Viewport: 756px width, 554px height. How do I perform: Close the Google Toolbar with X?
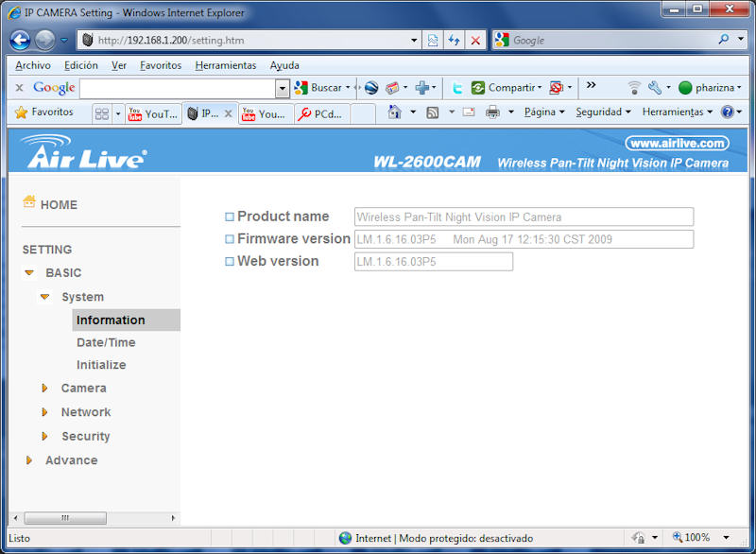click(x=19, y=88)
